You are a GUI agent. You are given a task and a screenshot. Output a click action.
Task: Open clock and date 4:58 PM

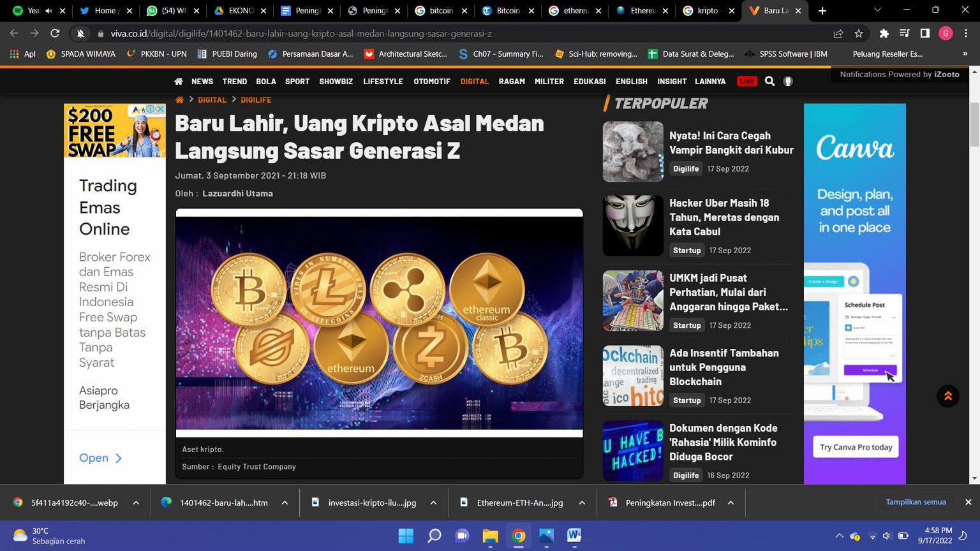(x=935, y=536)
